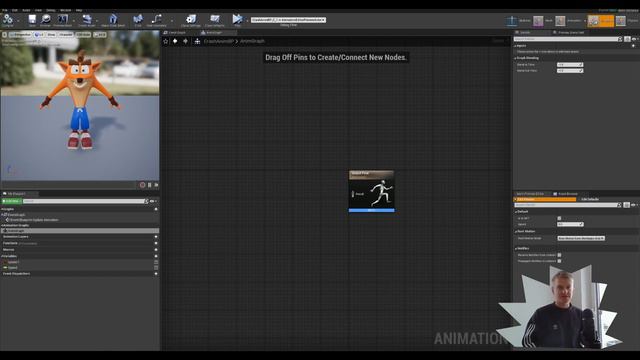The width and height of the screenshot is (640, 360).
Task: Click the Create Asset icon
Action: (x=87, y=19)
